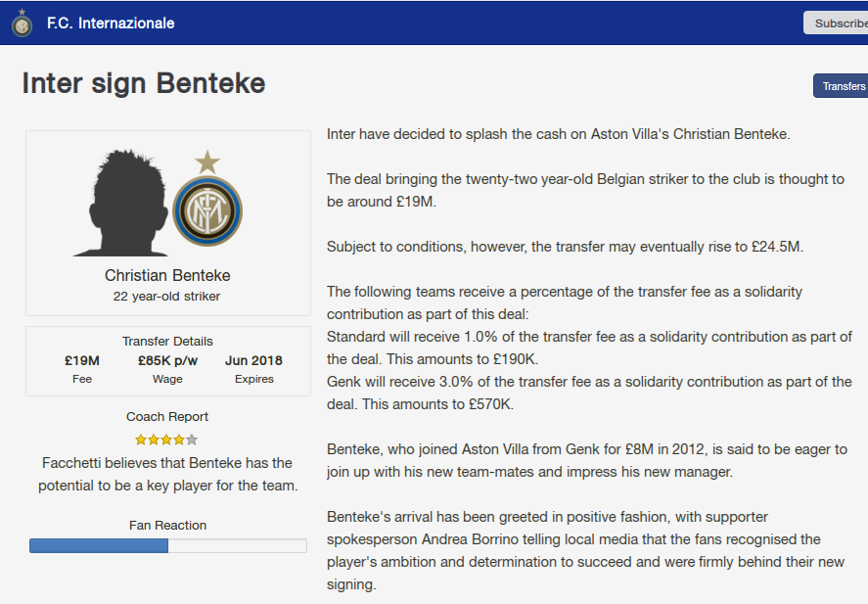Click the Transfer Details heading
The width and height of the screenshot is (868, 604).
pos(167,341)
